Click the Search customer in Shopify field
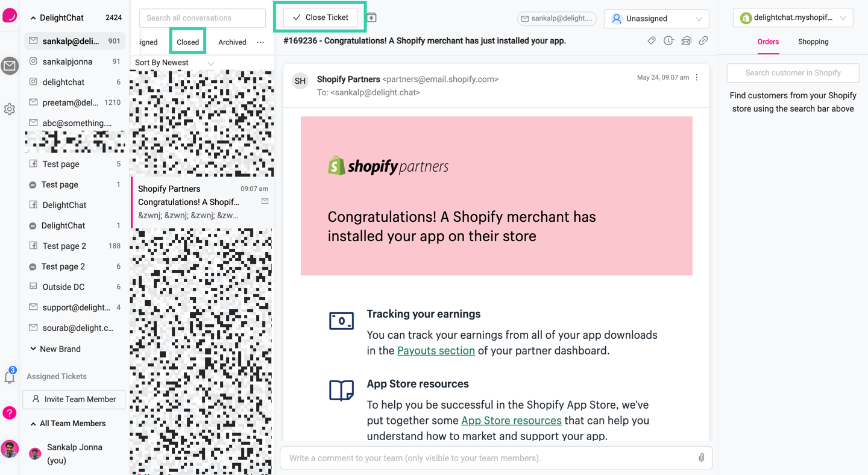868x475 pixels. coord(793,73)
